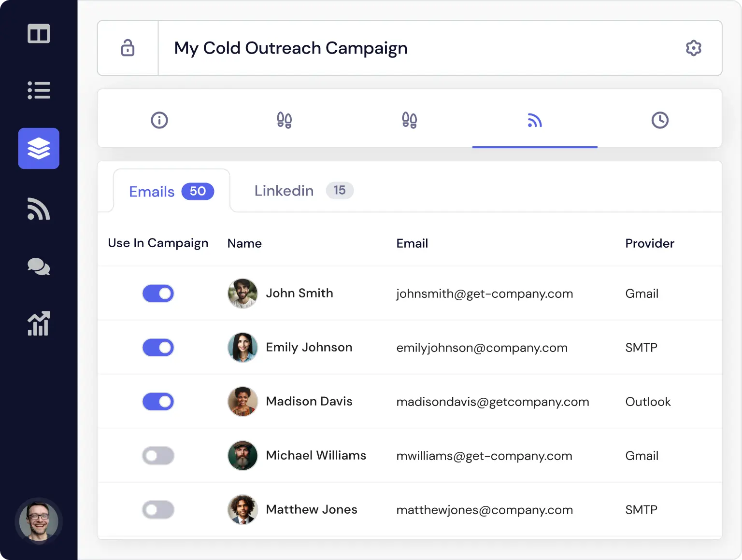Select the list icon in the sidebar
This screenshot has width=742, height=560.
pos(39,91)
